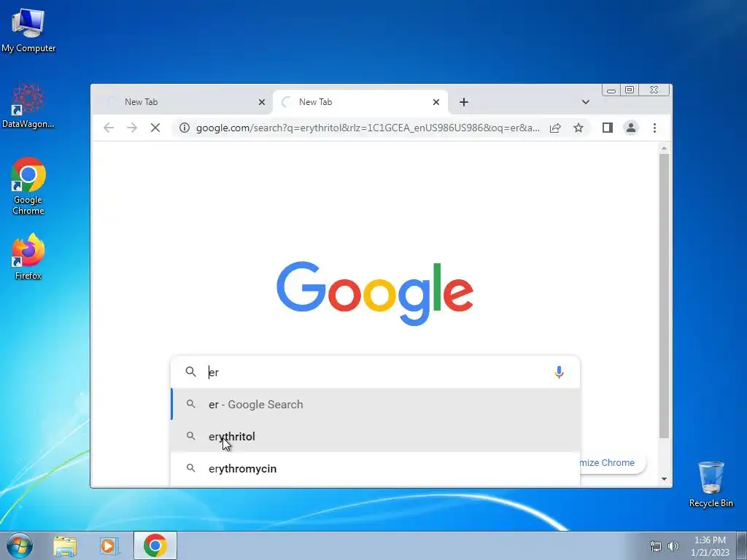Click the Google search input field
The image size is (747, 560).
[x=376, y=372]
